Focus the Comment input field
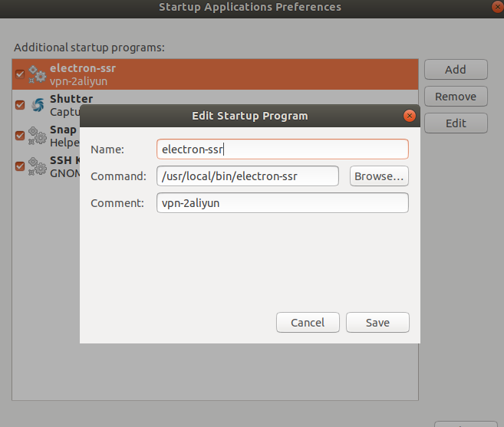 click(282, 202)
